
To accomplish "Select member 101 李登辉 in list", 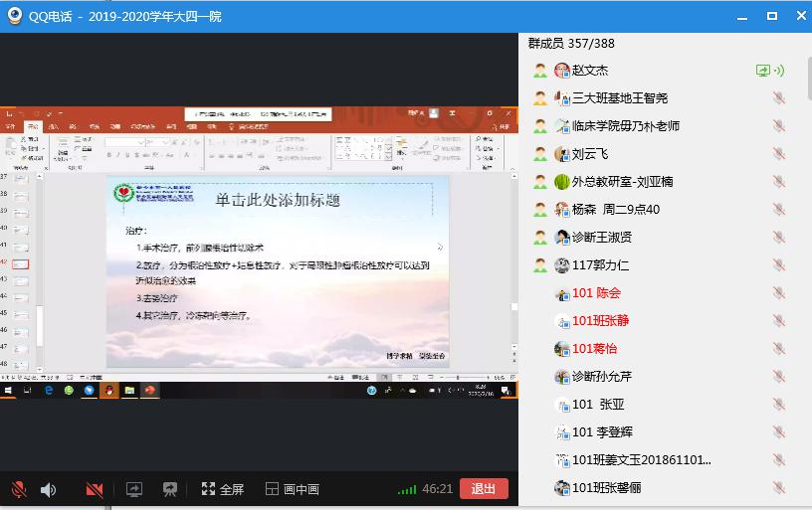I will [602, 432].
